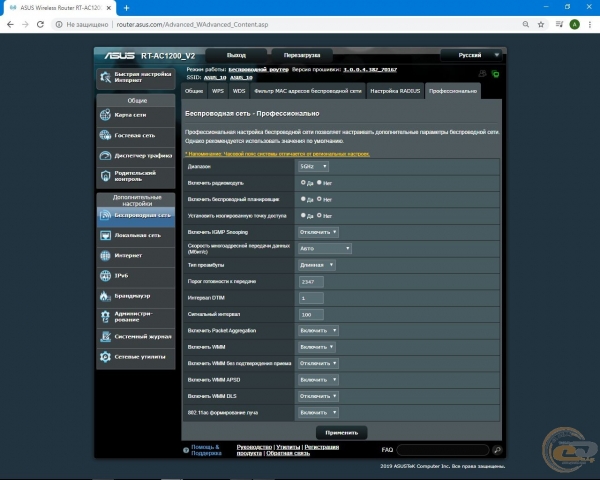The width and height of the screenshot is (600, 480).
Task: Open multicast rate Авто dropdown
Action: click(x=324, y=248)
